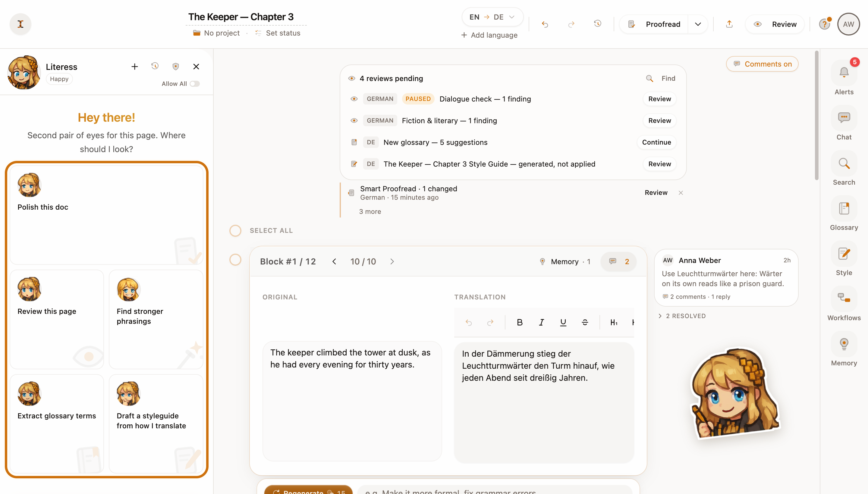Click the editor redo arrow above translation
The width and height of the screenshot is (868, 494).
click(x=490, y=322)
